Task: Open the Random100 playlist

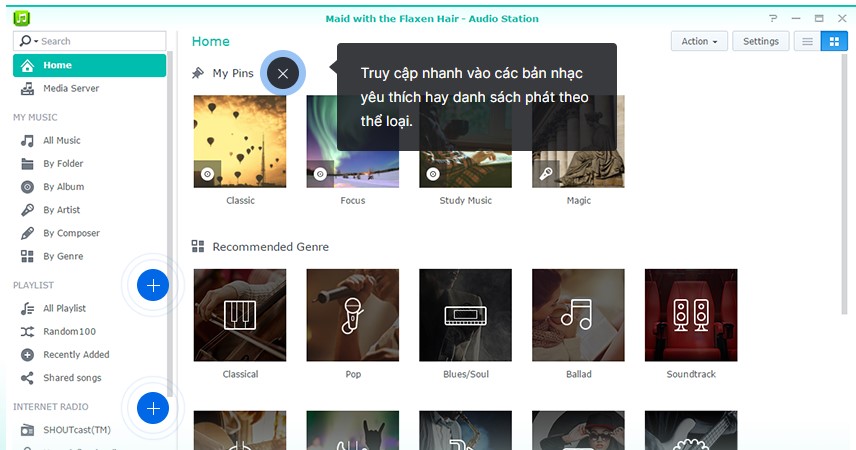Action: pyautogui.click(x=69, y=332)
